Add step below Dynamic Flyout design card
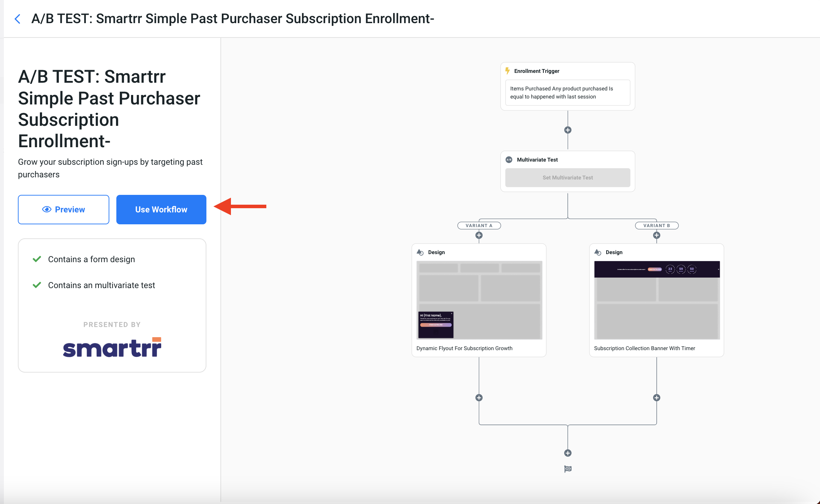Image resolution: width=820 pixels, height=504 pixels. tap(479, 397)
